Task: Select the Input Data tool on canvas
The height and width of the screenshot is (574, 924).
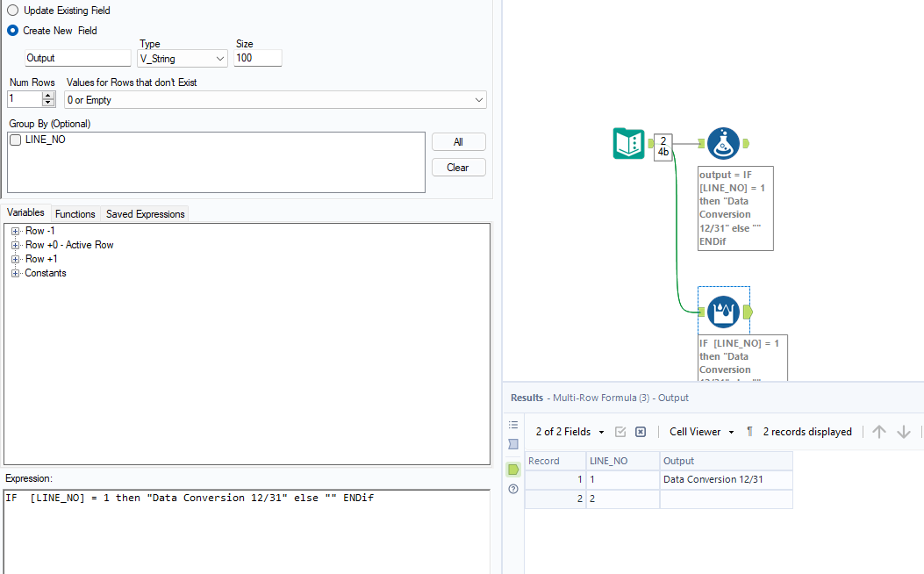Action: (630, 142)
